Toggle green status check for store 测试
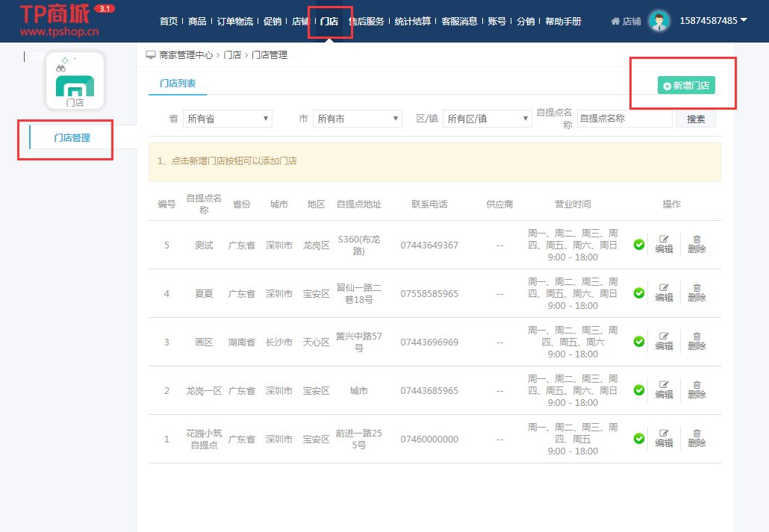 click(639, 245)
